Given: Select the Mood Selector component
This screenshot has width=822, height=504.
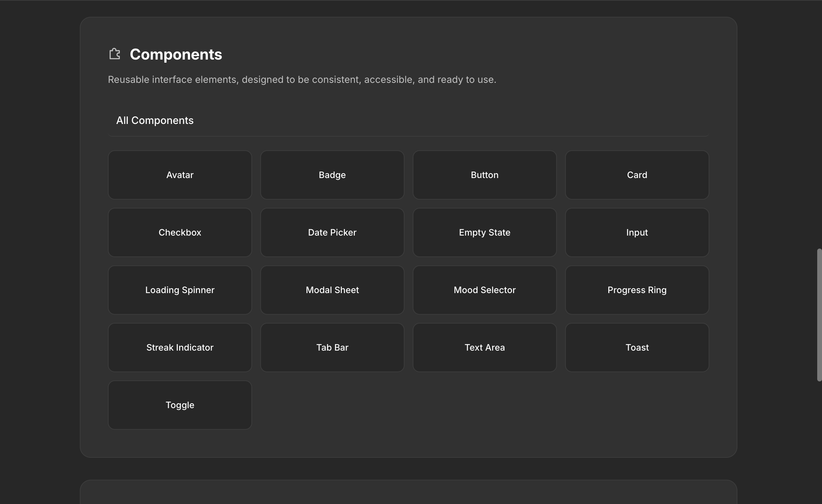Looking at the screenshot, I should coord(484,290).
